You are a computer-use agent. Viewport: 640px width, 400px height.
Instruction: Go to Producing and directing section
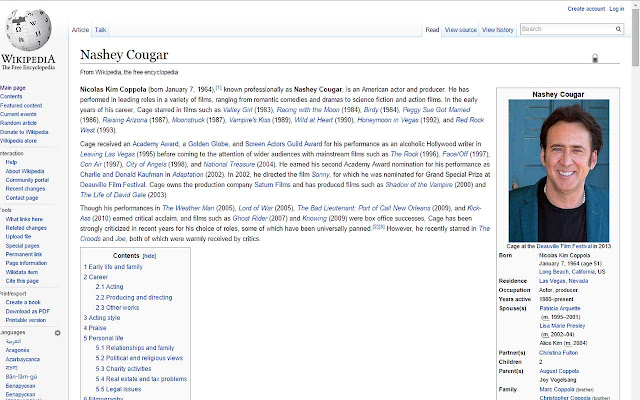134,297
